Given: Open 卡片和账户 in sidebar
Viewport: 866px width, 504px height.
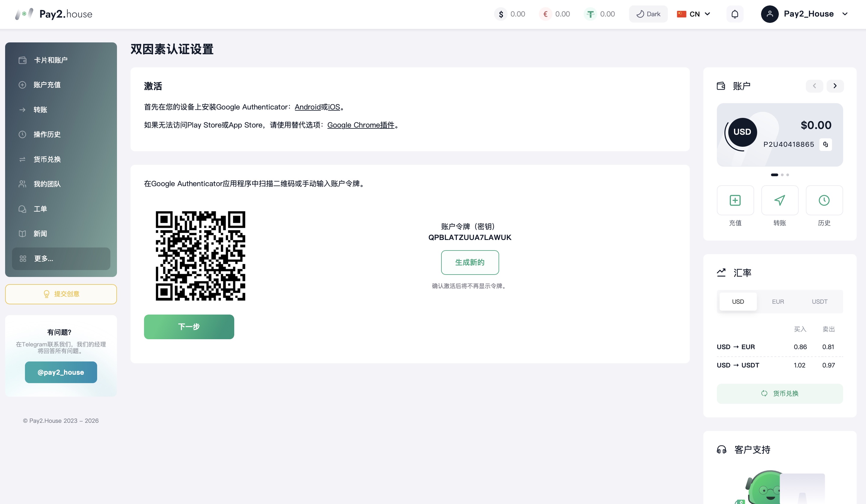Looking at the screenshot, I should point(61,60).
